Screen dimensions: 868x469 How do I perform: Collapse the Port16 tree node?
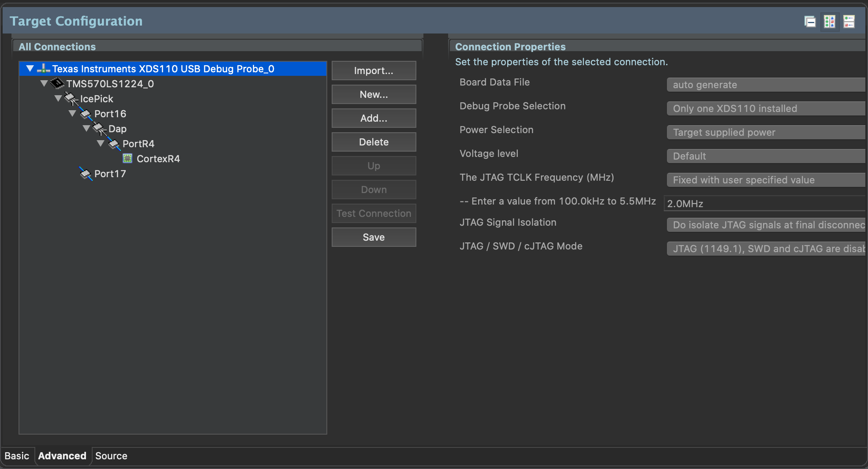coord(73,114)
